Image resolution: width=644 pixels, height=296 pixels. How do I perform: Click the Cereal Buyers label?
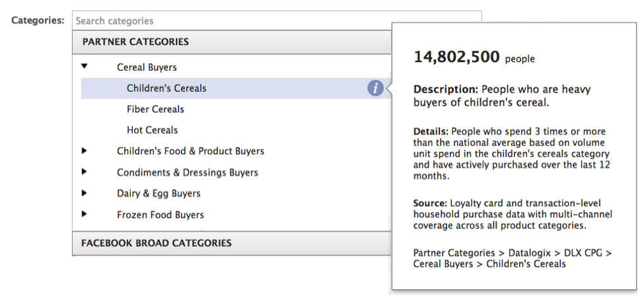coord(147,67)
